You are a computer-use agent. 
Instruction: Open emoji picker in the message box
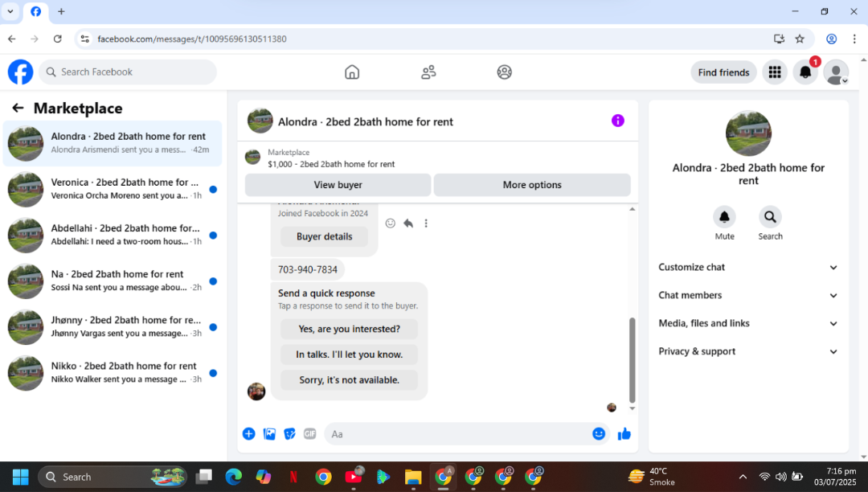[x=599, y=434]
